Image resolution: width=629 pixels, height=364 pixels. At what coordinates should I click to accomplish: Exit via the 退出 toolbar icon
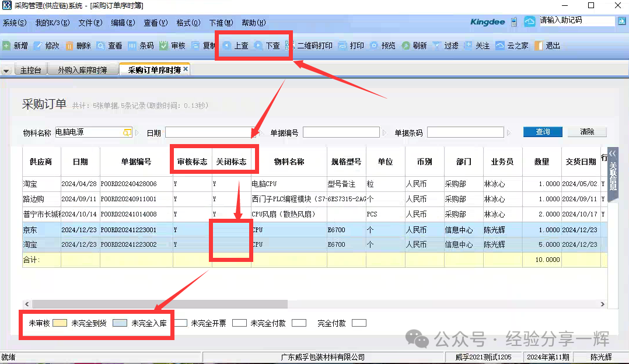(x=539, y=45)
